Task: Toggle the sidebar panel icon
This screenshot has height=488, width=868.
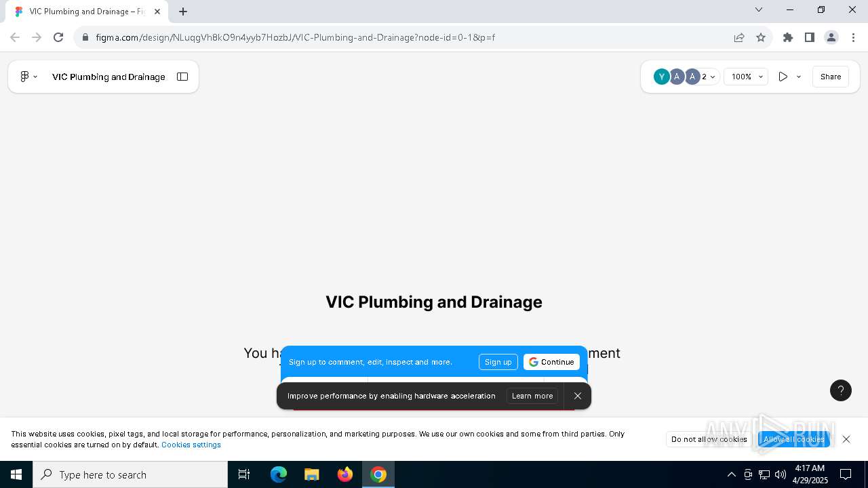Action: [x=182, y=77]
